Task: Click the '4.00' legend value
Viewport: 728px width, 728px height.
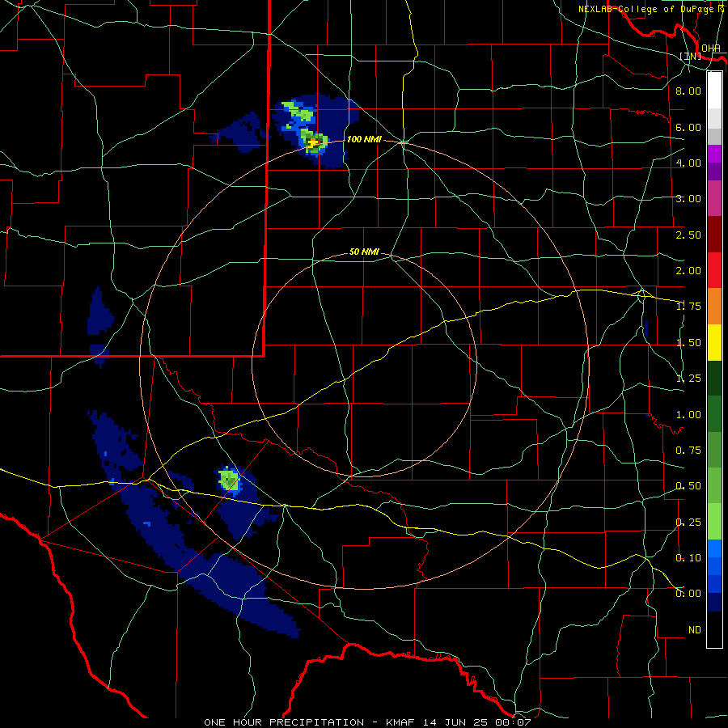Action: tap(688, 163)
